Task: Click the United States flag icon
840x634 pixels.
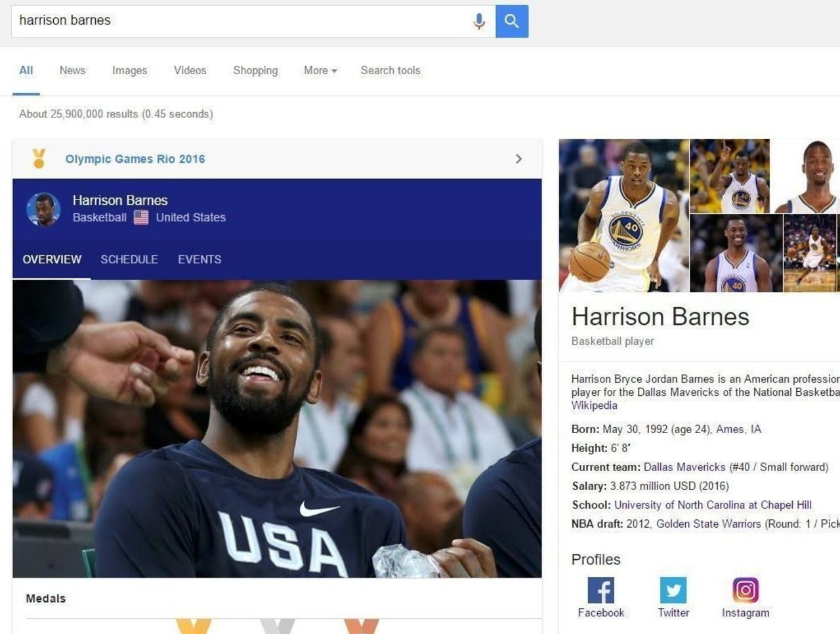Action: [141, 218]
